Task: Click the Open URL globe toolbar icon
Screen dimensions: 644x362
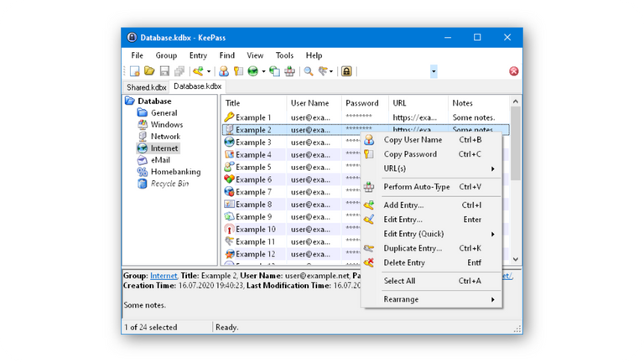Action: (253, 71)
